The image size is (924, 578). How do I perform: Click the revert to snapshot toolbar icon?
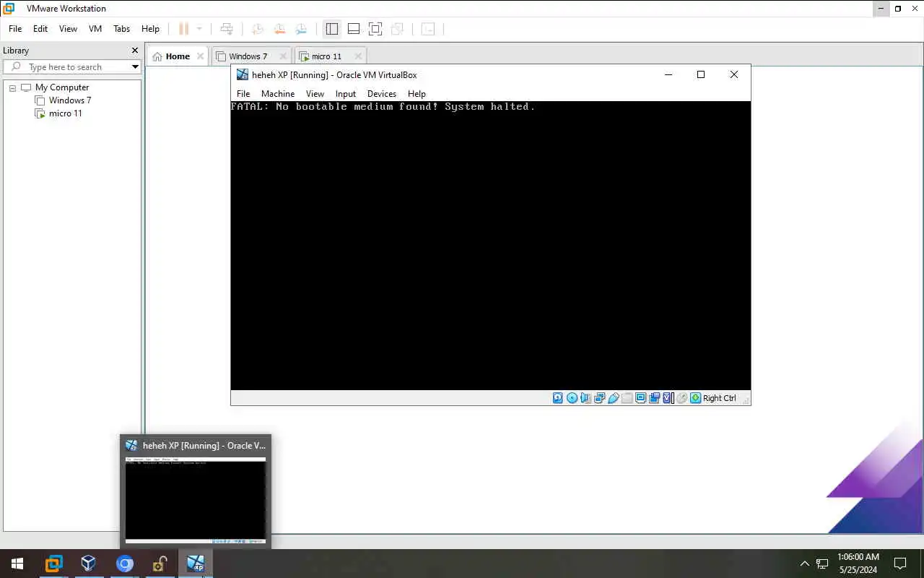pyautogui.click(x=279, y=29)
